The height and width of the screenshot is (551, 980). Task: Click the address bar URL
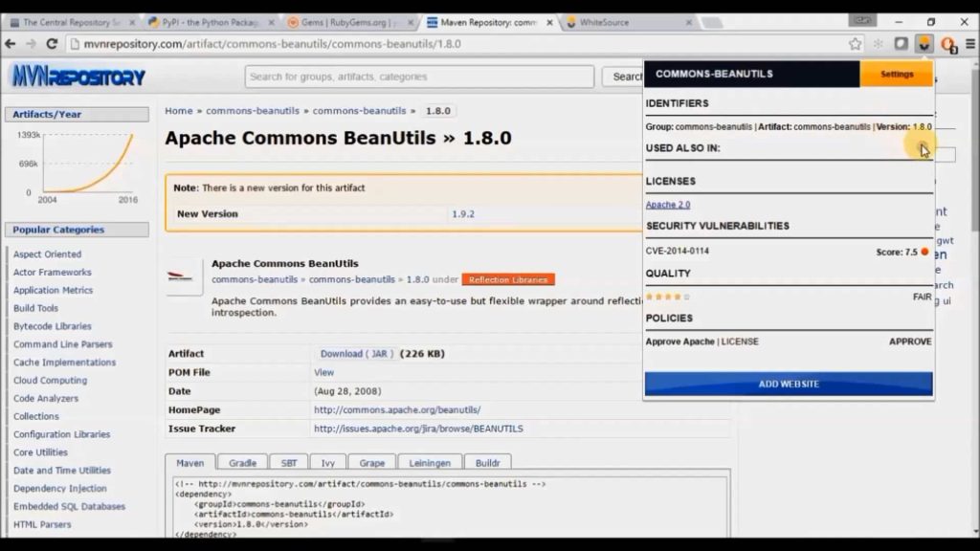pos(273,44)
